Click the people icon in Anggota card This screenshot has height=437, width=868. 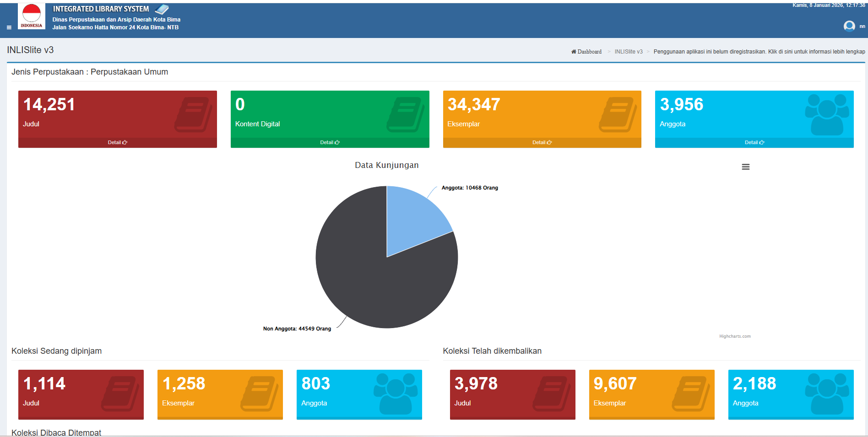coord(827,114)
